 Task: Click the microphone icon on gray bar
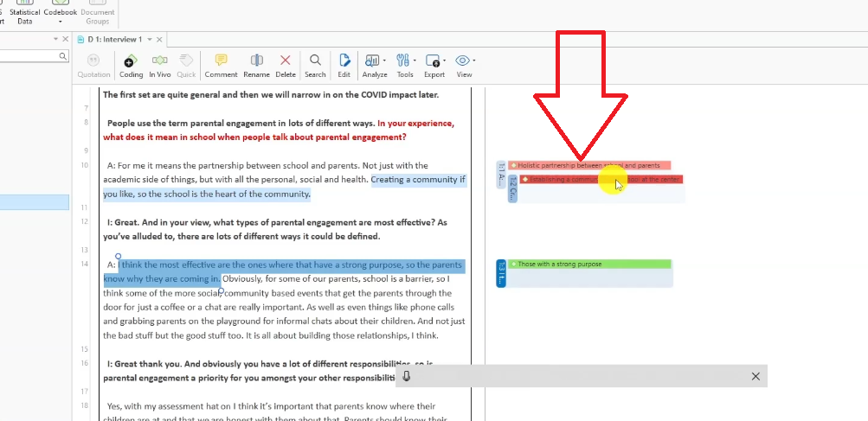point(407,376)
